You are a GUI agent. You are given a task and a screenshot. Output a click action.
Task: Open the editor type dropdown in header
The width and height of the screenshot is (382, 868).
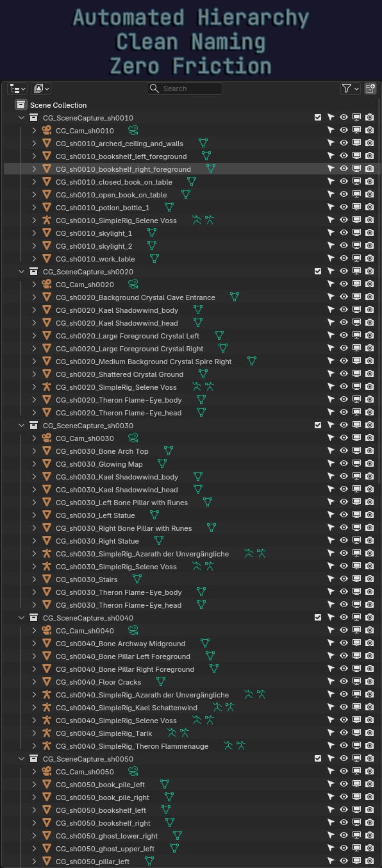tap(17, 88)
